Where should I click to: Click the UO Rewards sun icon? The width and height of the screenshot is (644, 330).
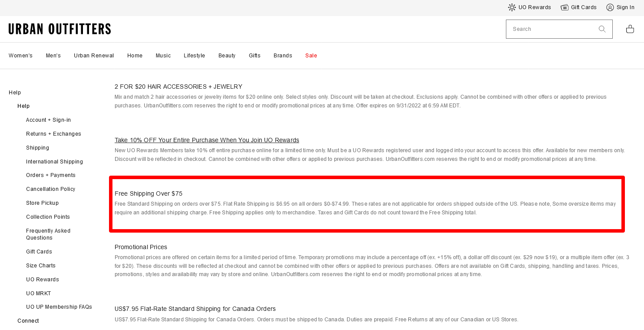point(512,7)
